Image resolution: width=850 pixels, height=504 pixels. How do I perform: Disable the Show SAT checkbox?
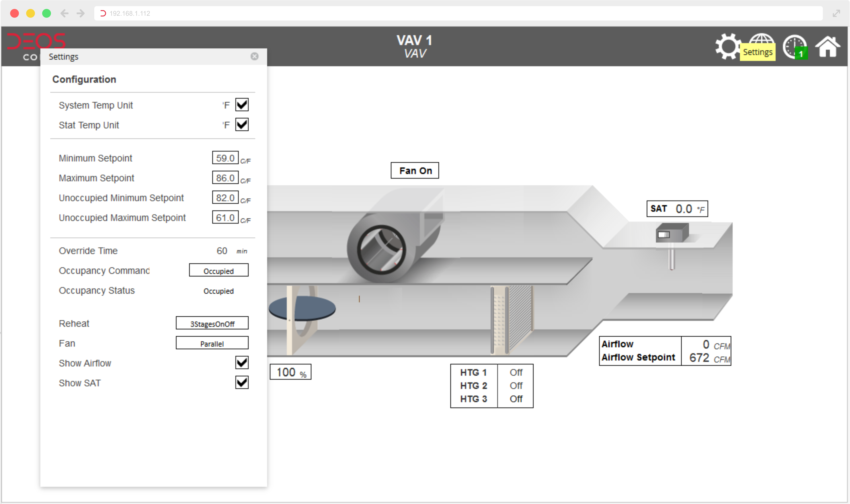point(242,382)
